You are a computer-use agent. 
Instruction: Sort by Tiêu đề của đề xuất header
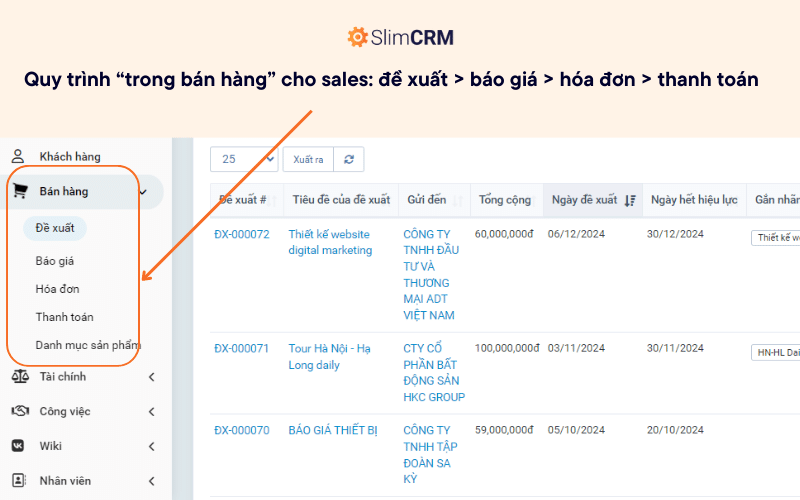(341, 200)
